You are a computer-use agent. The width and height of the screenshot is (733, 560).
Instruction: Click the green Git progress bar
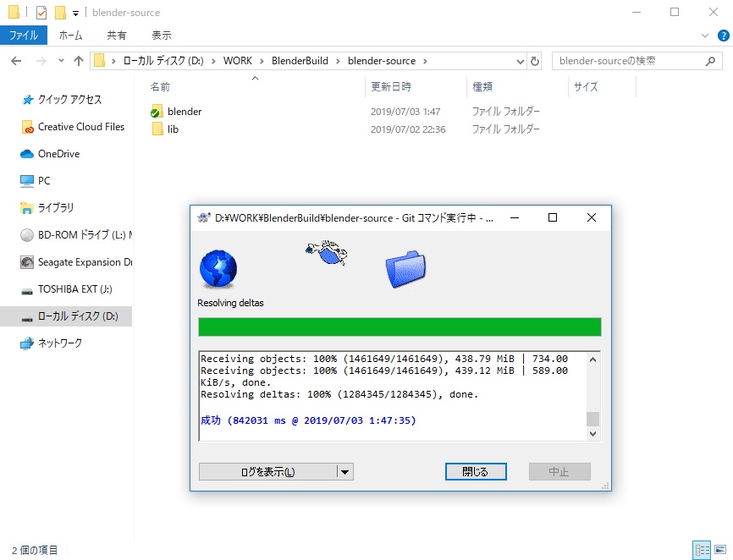point(400,327)
